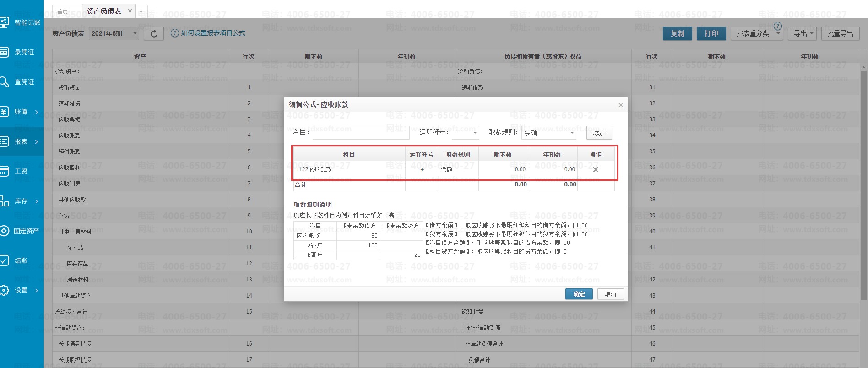The image size is (868, 368).
Task: Click the 如何设置报表项目公式 help link
Action: (213, 33)
